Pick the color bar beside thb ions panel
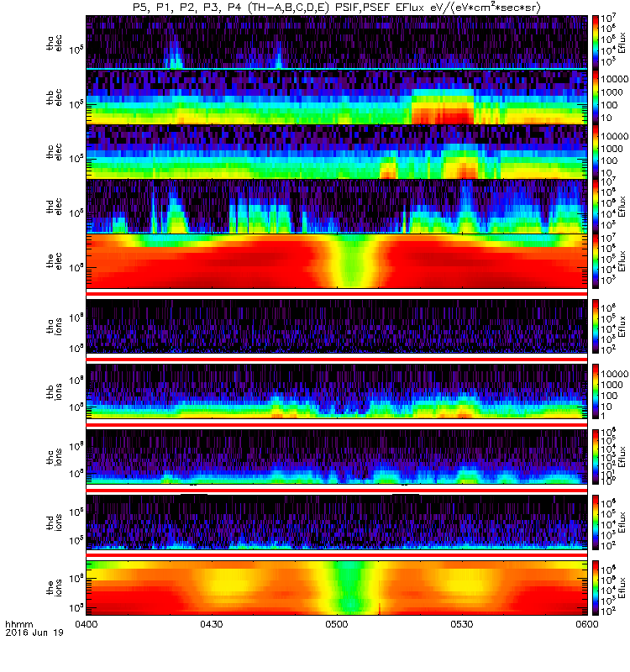Viewport: 630px width, 672px height. (x=596, y=391)
